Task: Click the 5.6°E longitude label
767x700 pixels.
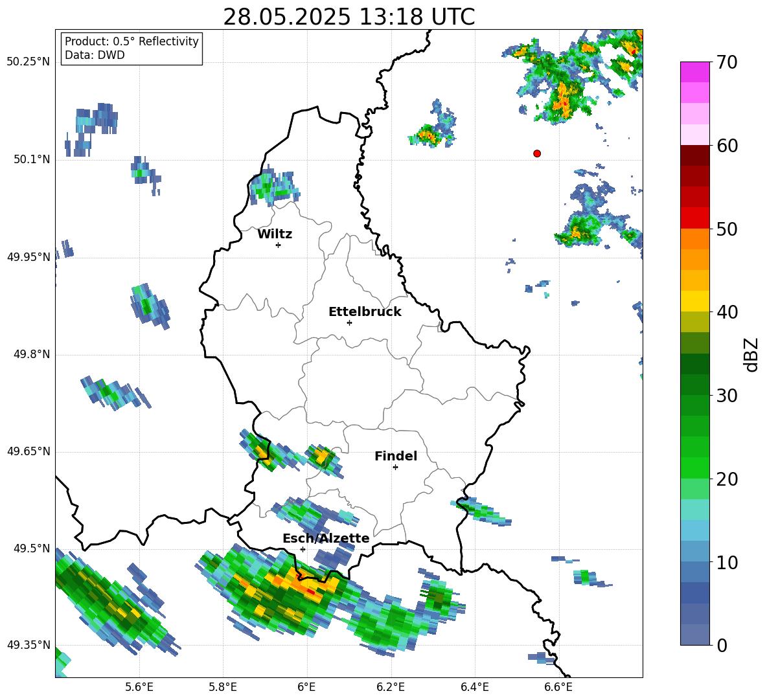Action: tap(139, 687)
